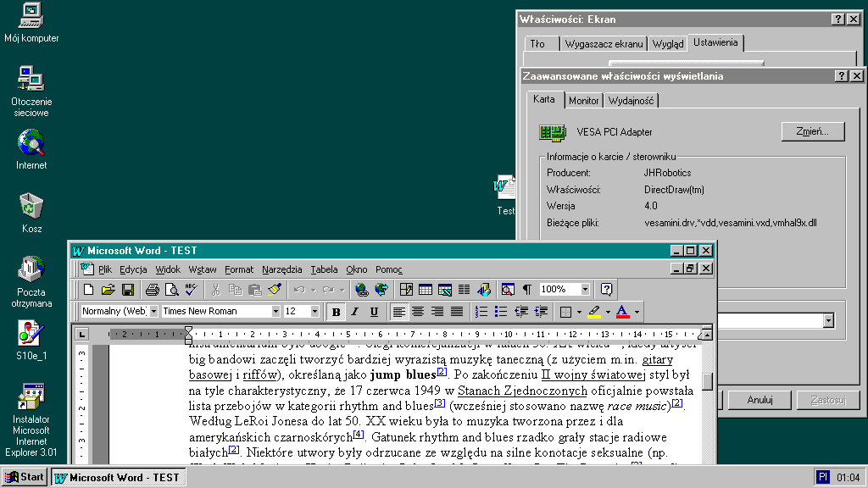Copy selection using the copy icon

pyautogui.click(x=236, y=290)
